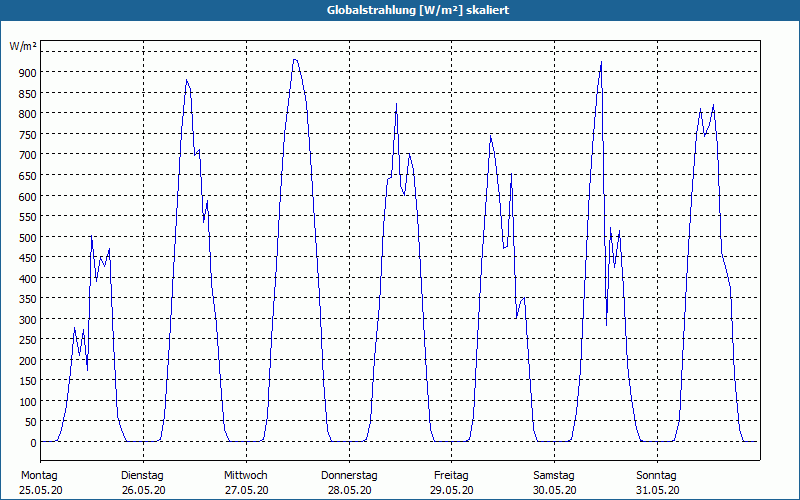Select the 900 axis value
Image resolution: width=800 pixels, height=500 pixels.
27,73
